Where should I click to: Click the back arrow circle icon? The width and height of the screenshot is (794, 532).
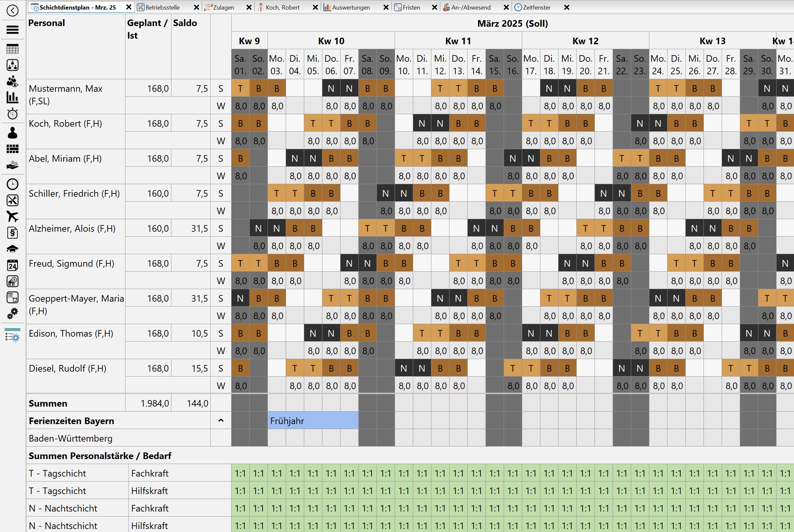click(13, 11)
